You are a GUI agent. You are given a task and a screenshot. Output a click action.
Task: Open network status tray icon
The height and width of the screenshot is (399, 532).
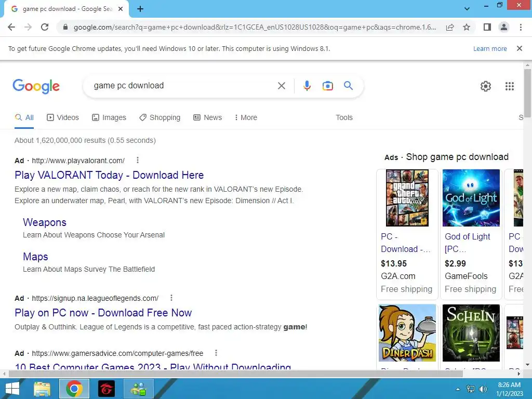pos(471,389)
